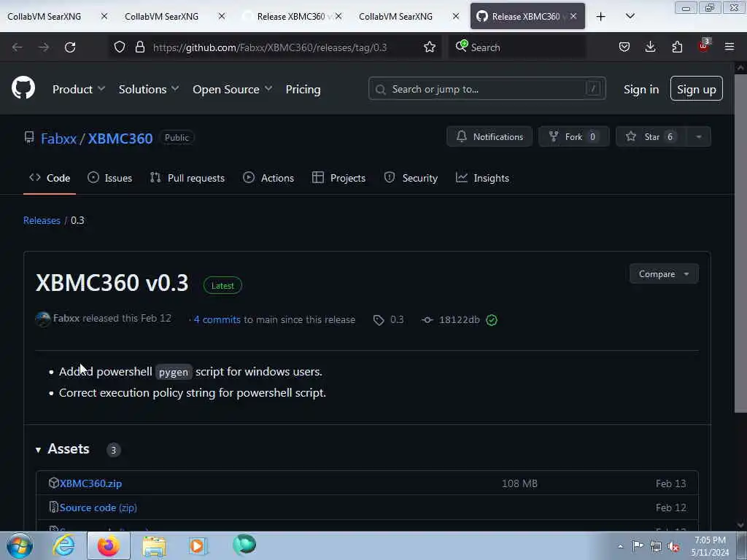
Task: Click the Firefox taskbar icon
Action: (x=108, y=545)
